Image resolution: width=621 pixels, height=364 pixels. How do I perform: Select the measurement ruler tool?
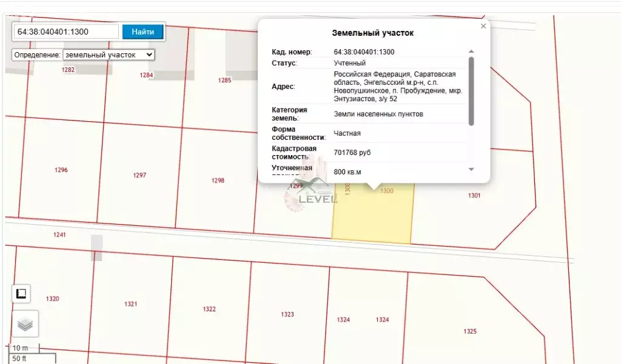tap(21, 294)
